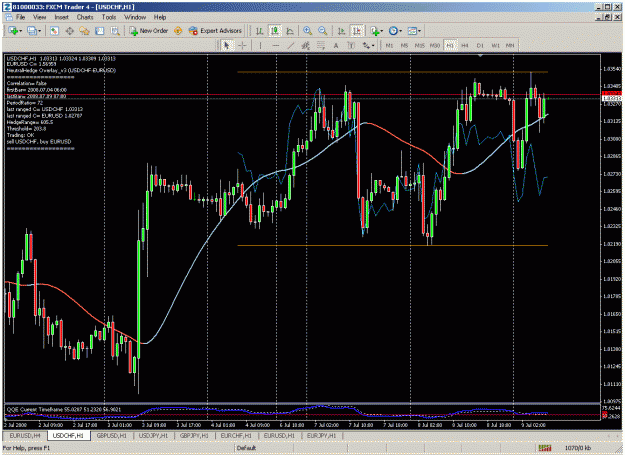The height and width of the screenshot is (455, 625).
Task: Switch chart to Line Chart style
Action: 290,31
